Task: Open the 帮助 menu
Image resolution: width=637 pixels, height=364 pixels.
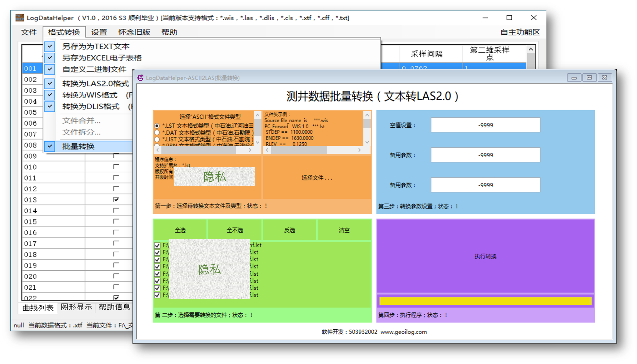Action: (x=169, y=32)
